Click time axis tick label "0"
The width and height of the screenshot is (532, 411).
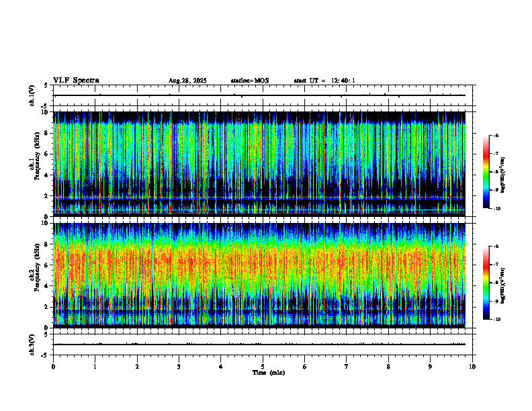point(53,367)
